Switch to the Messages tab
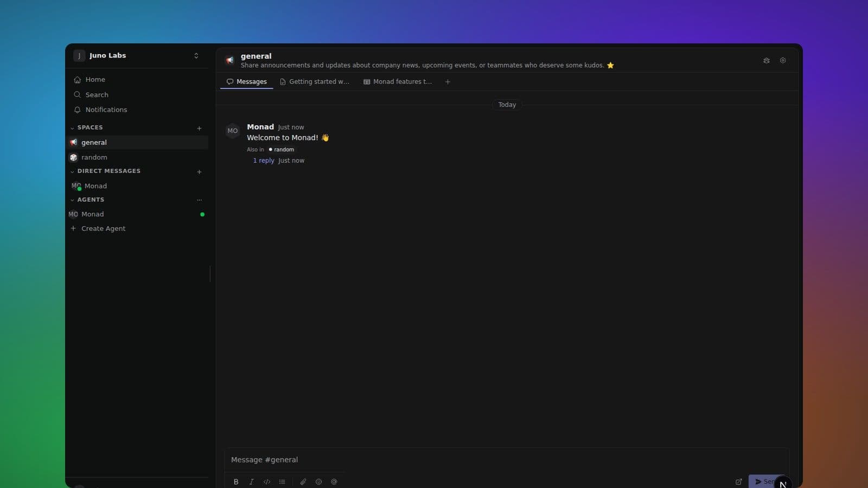Viewport: 868px width, 488px height. click(x=247, y=82)
